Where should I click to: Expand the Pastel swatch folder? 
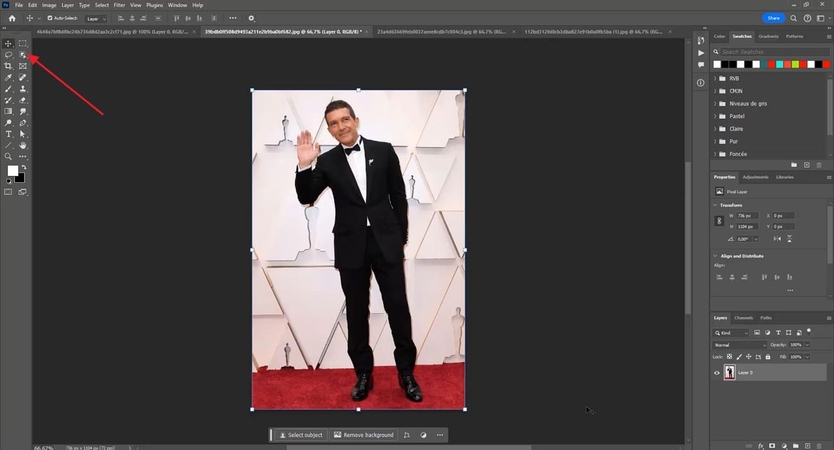(715, 116)
